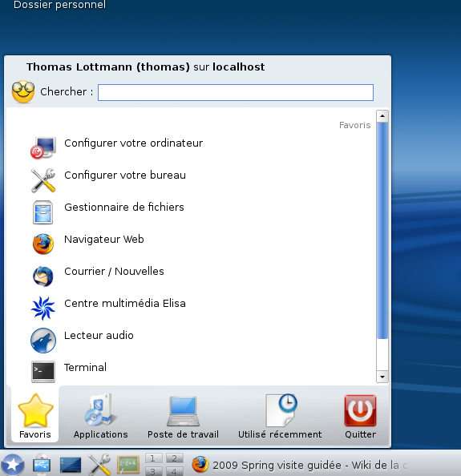461x476 pixels.
Task: Select 'Configurer votre ordinateur' text
Action: [133, 143]
